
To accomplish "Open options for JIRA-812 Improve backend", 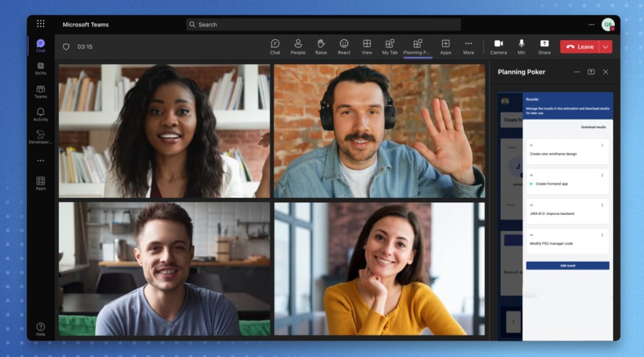I will pos(602,205).
